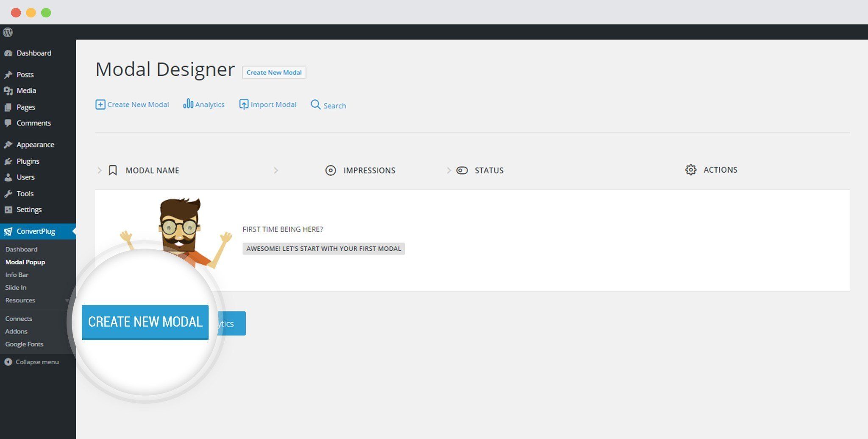Select the Posts pin icon
Viewport: 868px width, 439px height.
[x=8, y=75]
